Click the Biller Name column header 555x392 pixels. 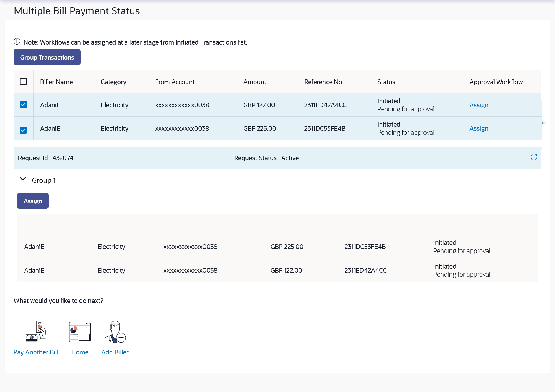[x=56, y=82]
